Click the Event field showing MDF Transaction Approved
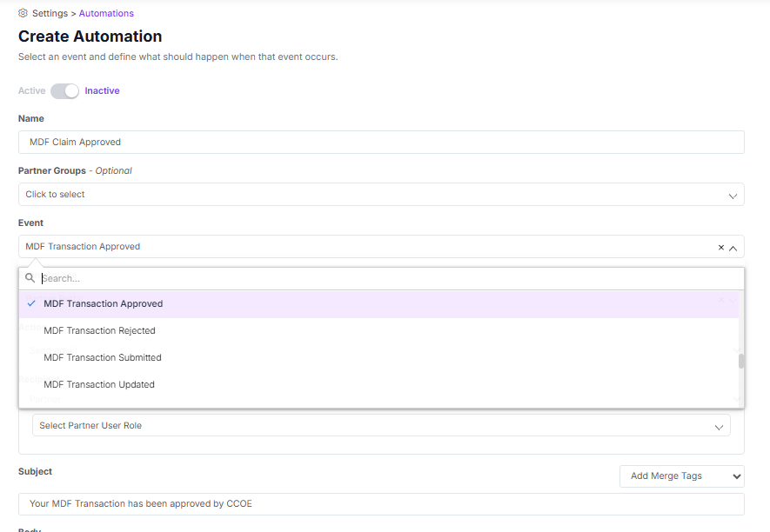Image resolution: width=770 pixels, height=532 pixels. (x=381, y=246)
